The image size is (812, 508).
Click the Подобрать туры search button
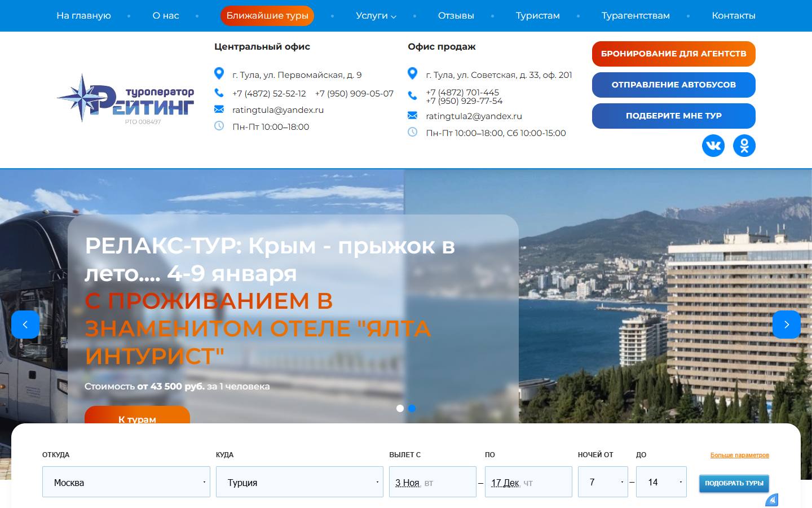point(734,483)
